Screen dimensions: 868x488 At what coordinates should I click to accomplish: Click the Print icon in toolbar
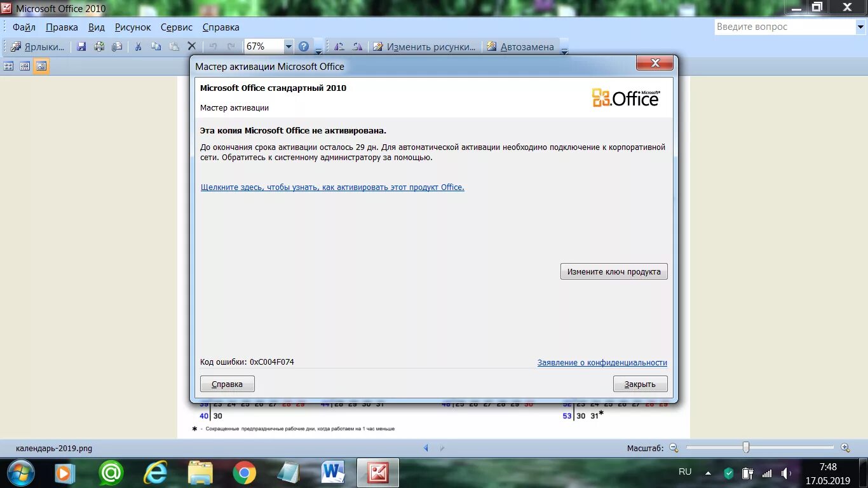pyautogui.click(x=99, y=46)
